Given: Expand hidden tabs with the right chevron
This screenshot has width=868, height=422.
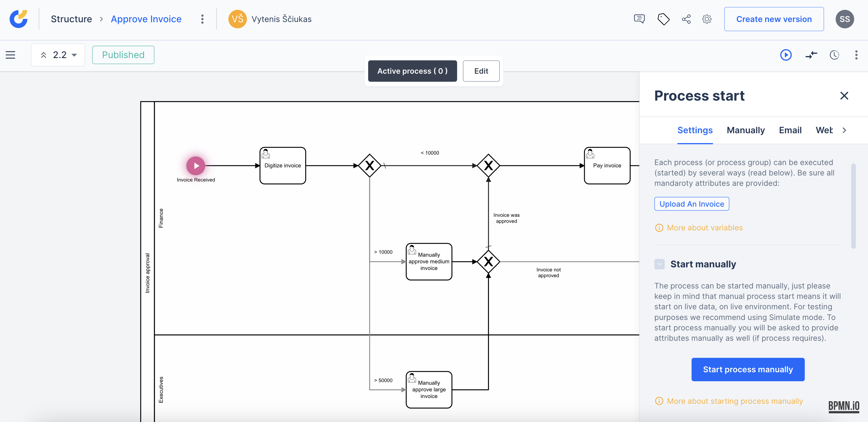Looking at the screenshot, I should click(x=844, y=130).
